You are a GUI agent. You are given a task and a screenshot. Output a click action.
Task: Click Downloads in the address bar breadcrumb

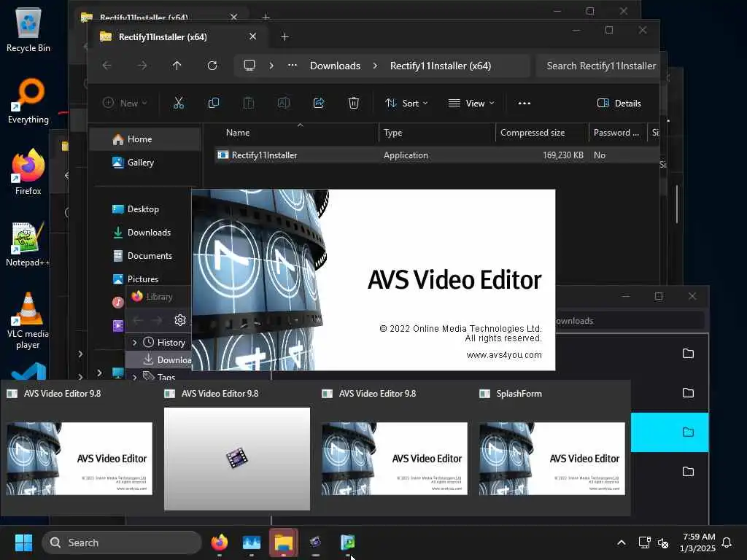pyautogui.click(x=335, y=66)
